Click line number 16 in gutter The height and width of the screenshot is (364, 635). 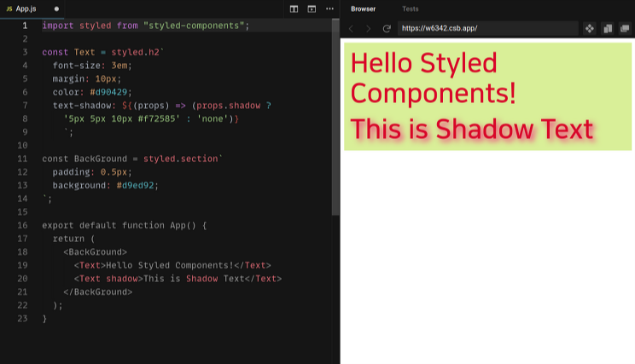pos(22,225)
